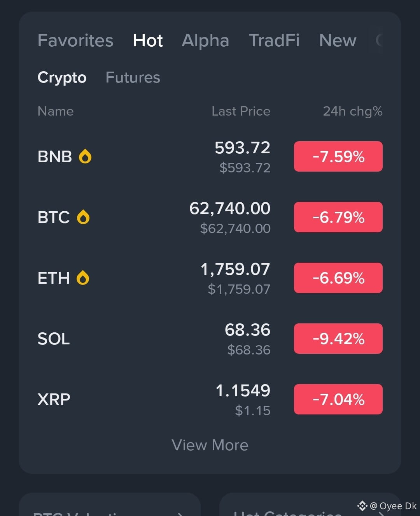
Task: Switch to the Futures sub-tab
Action: tap(133, 77)
